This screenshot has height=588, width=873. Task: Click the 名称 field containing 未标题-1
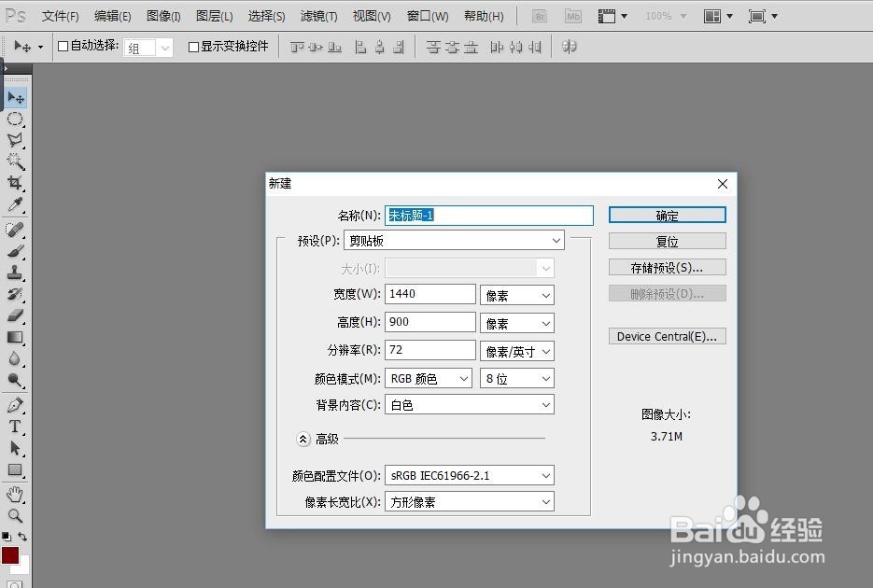pos(489,216)
